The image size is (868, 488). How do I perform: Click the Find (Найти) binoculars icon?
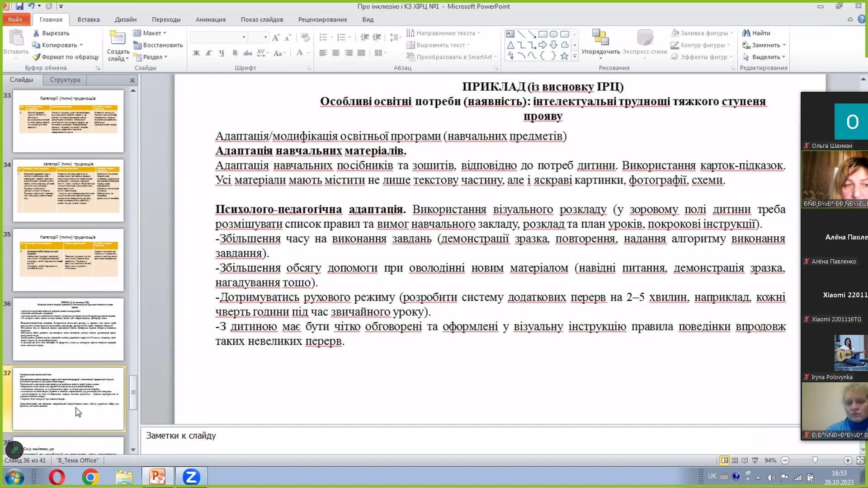(x=746, y=33)
